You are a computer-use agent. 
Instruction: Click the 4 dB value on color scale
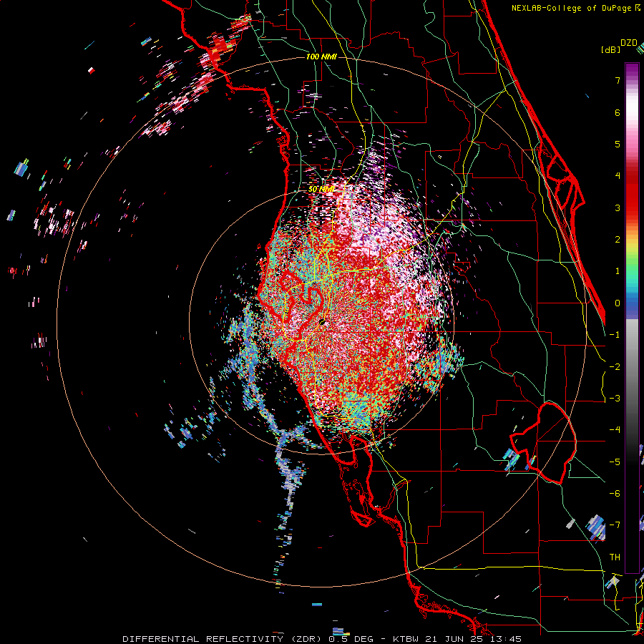coord(618,176)
